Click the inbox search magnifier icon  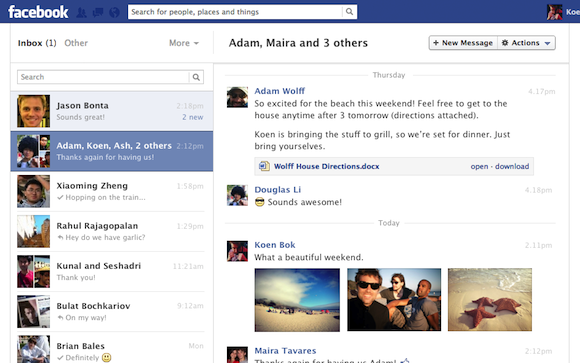196,77
